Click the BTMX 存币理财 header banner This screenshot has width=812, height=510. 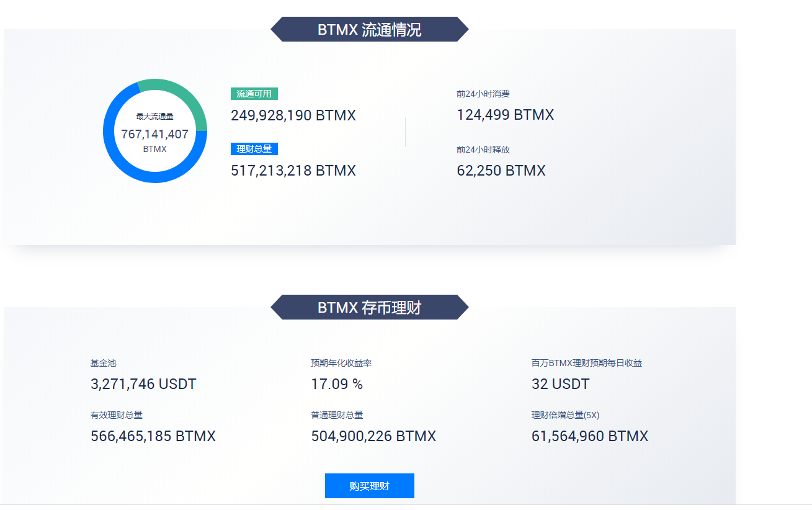coord(369,307)
